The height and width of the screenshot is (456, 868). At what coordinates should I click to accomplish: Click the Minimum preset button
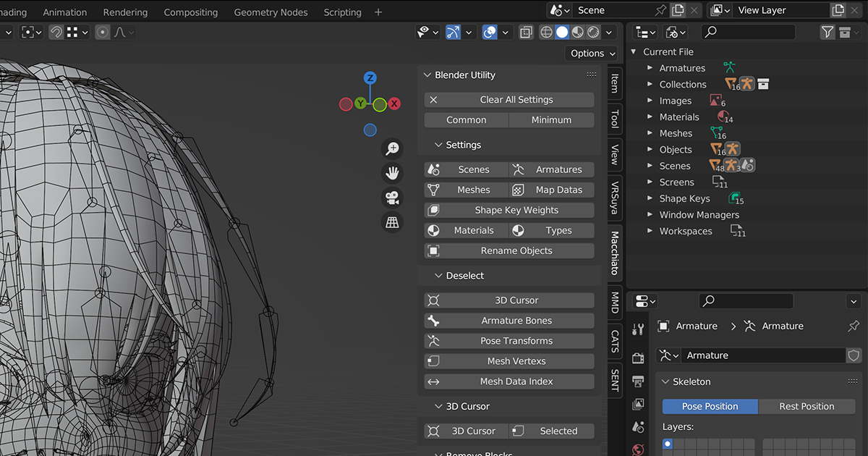[552, 120]
